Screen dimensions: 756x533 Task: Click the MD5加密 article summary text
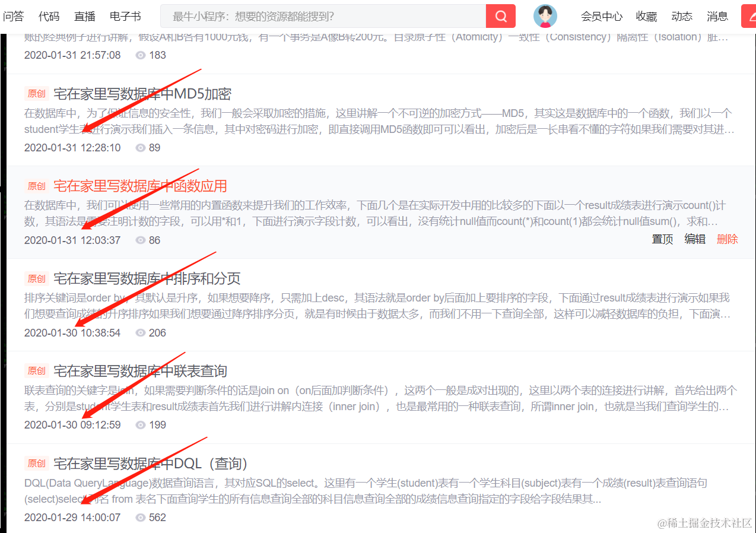(379, 121)
